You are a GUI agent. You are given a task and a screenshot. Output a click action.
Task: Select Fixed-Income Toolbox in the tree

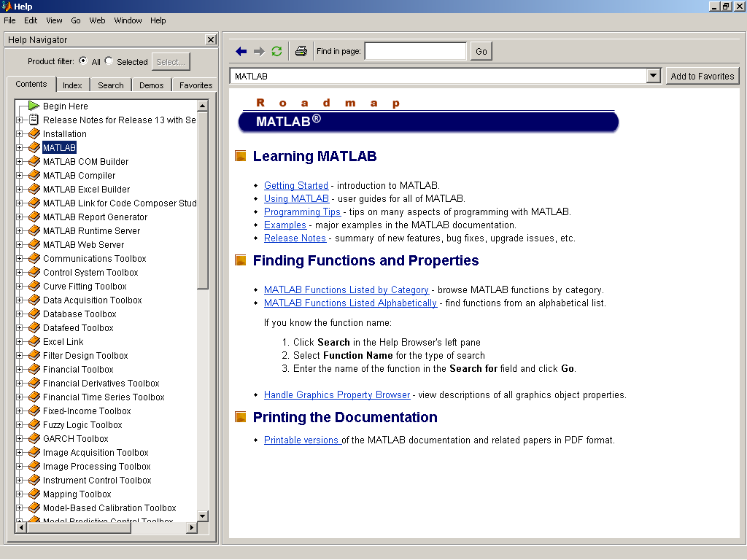[x=87, y=411]
